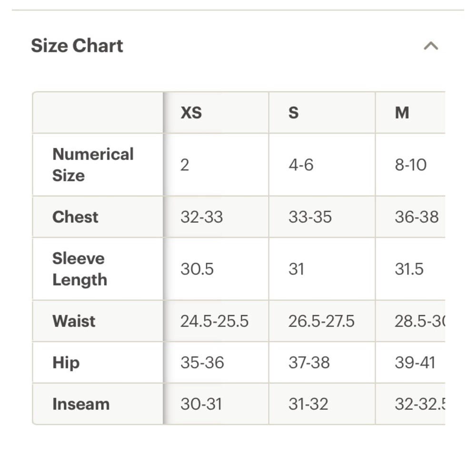476x476 pixels.
Task: Click the M chest value 36-38
Action: 416,217
